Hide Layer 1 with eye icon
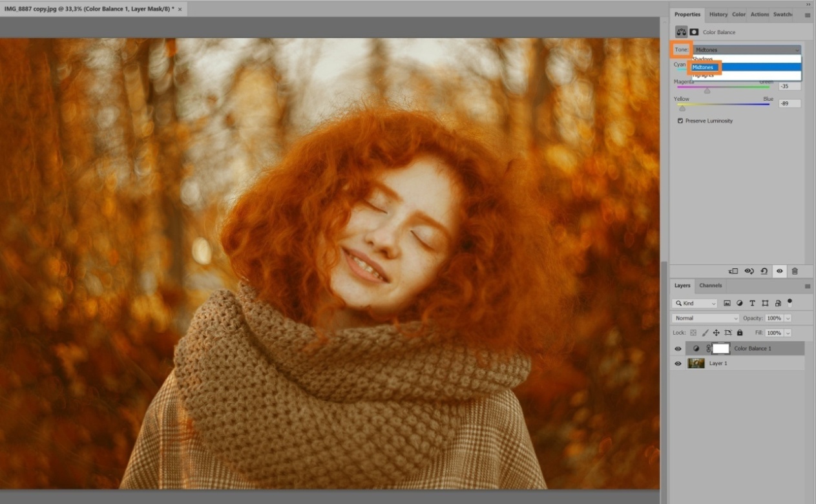Screen dimensions: 816x504 pyautogui.click(x=678, y=364)
